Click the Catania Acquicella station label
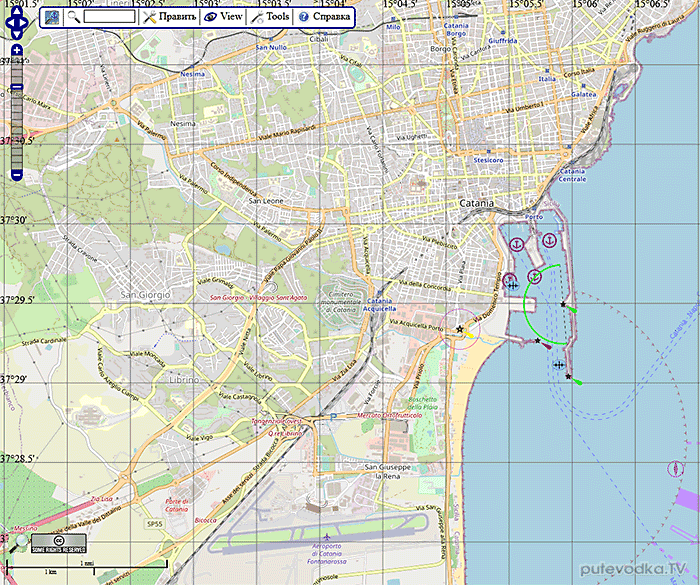Screen dimensions: 700x585 click(379, 305)
